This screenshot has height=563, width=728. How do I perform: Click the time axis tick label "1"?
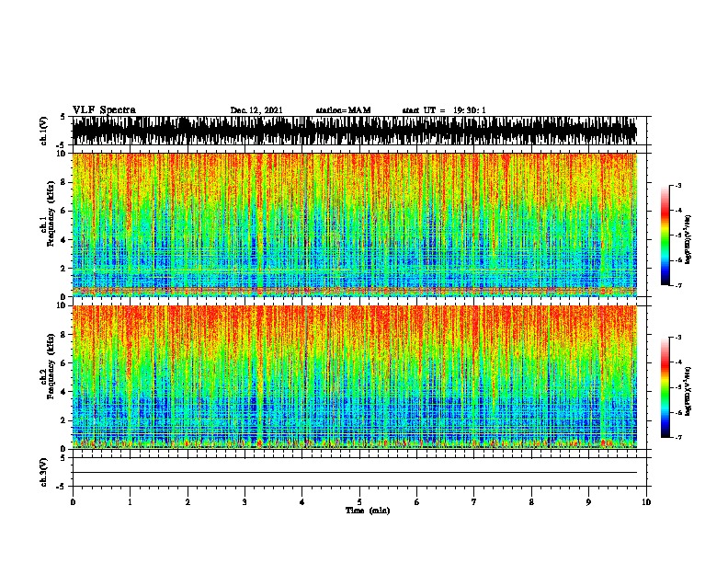coord(130,502)
